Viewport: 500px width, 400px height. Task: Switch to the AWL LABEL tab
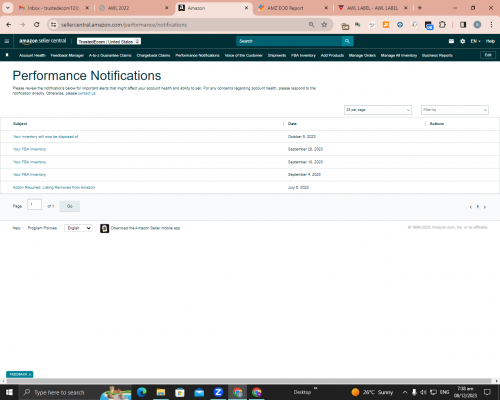point(372,8)
